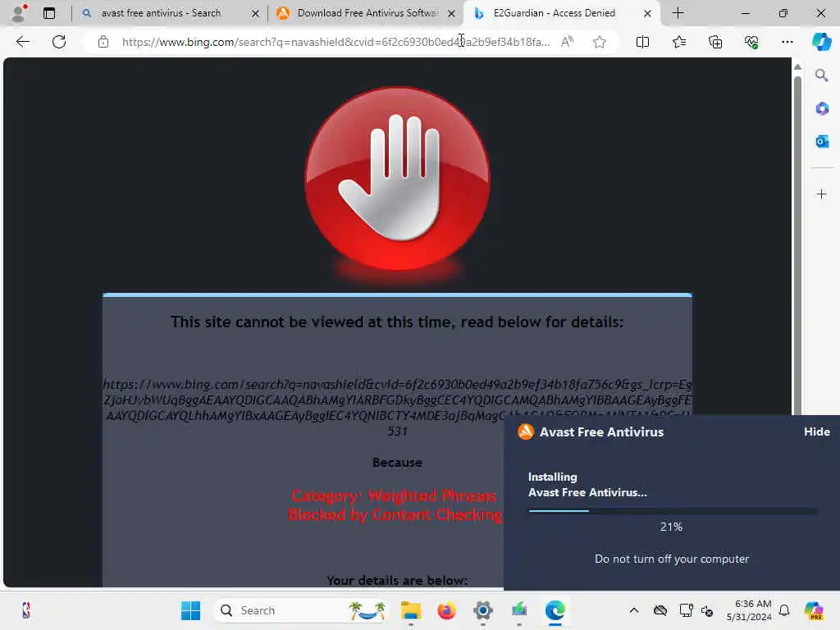This screenshot has height=630, width=840.
Task: Open Settings and more ellipsis menu
Action: (x=787, y=42)
